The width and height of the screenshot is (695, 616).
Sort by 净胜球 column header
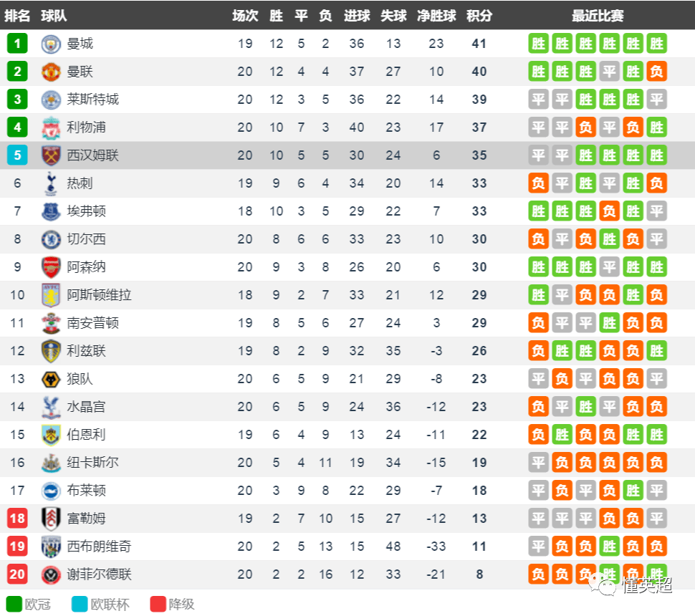[436, 16]
